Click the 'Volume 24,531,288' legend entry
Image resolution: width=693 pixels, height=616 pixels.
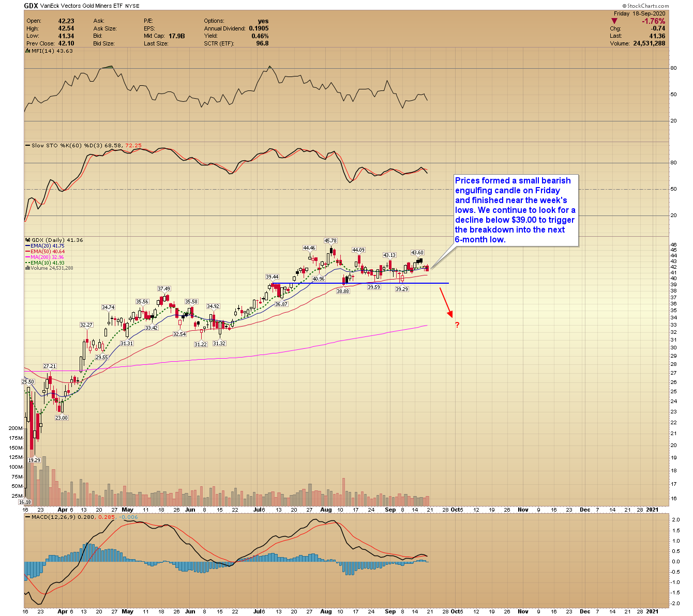tap(52, 268)
